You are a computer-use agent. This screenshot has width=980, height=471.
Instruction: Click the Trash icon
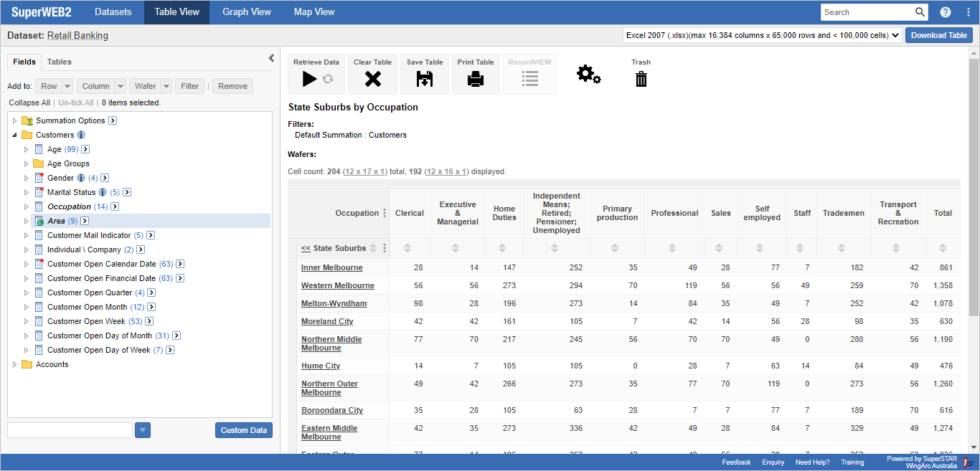(641, 79)
